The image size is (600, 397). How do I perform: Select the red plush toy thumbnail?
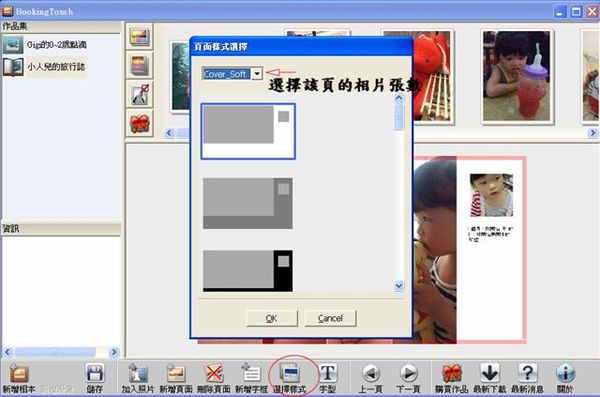[433, 77]
